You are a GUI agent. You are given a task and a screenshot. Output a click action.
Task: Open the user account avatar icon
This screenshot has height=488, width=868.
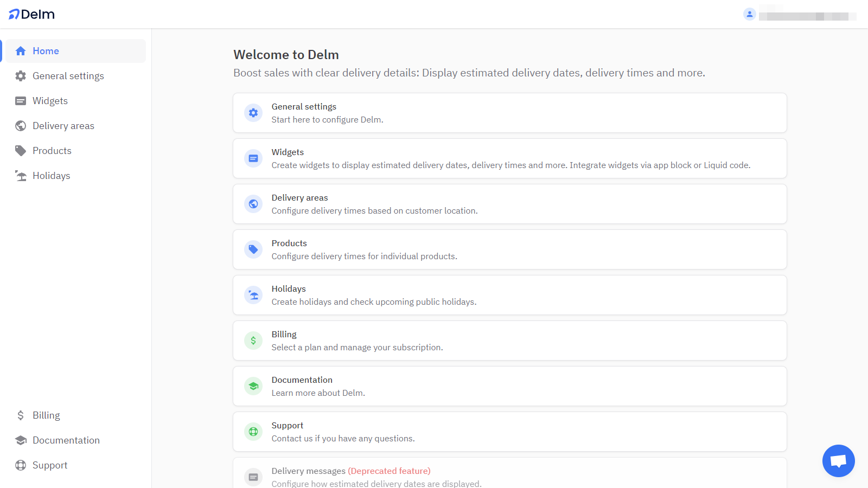[749, 14]
